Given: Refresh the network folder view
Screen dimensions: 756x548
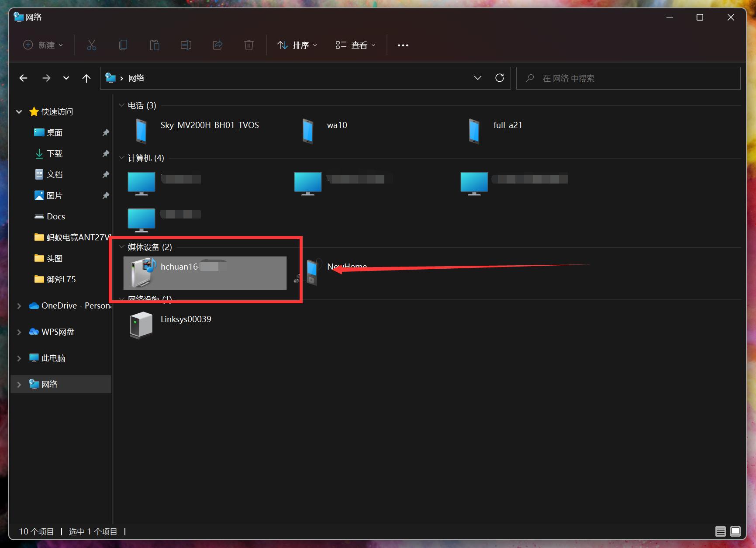Looking at the screenshot, I should (x=500, y=78).
